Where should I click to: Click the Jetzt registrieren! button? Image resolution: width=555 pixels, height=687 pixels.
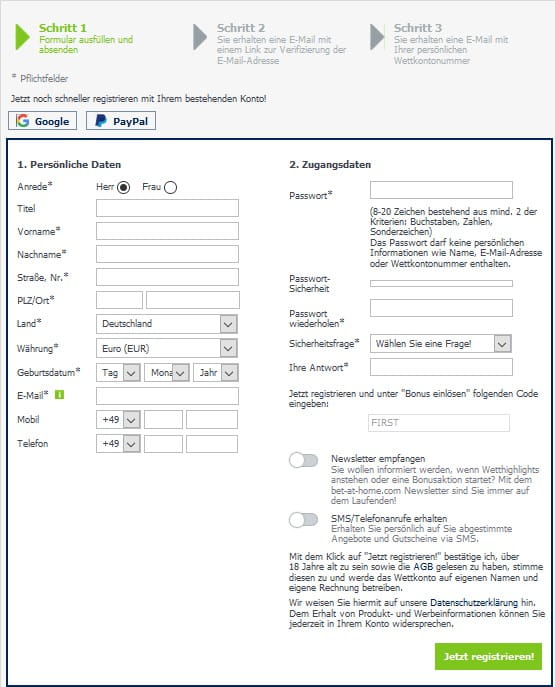pyautogui.click(x=488, y=656)
